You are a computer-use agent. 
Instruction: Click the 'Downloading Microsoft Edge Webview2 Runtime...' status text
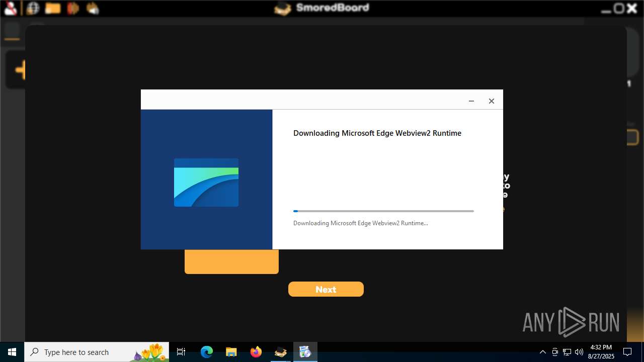(x=361, y=223)
